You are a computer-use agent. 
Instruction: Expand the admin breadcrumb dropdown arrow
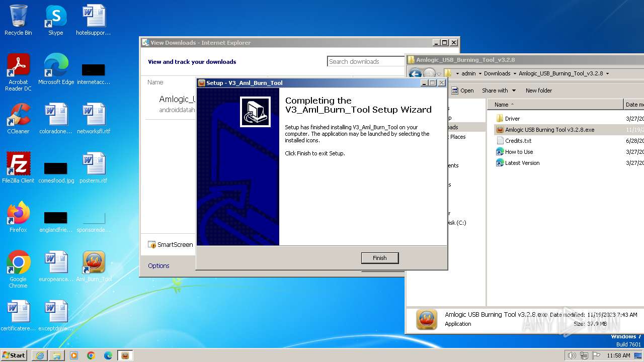(x=480, y=73)
